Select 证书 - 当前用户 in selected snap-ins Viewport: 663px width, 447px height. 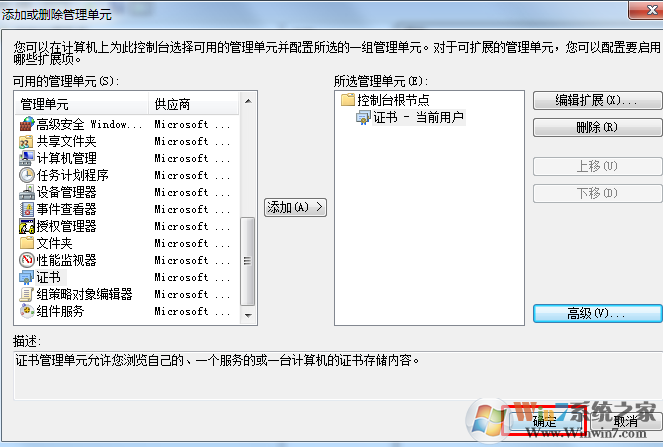(x=419, y=117)
